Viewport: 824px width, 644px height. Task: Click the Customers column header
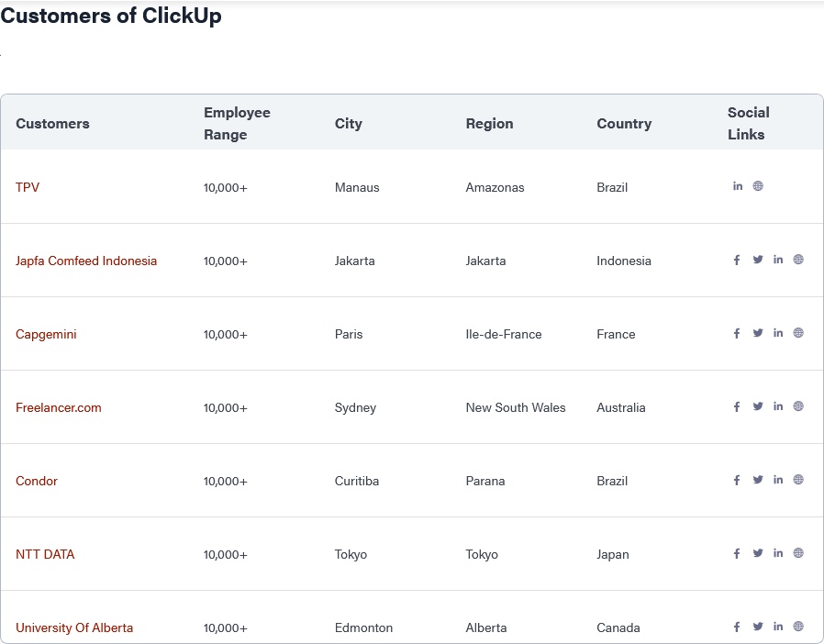(52, 124)
